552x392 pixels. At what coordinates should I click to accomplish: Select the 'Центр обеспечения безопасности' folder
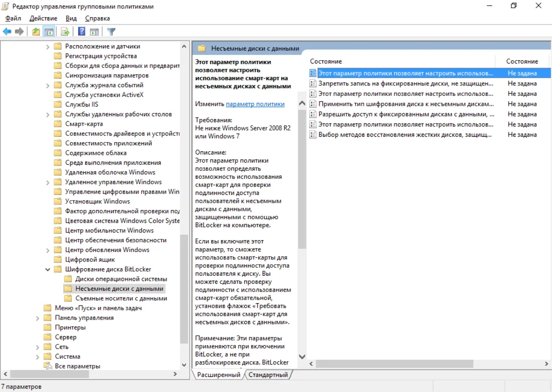(116, 240)
